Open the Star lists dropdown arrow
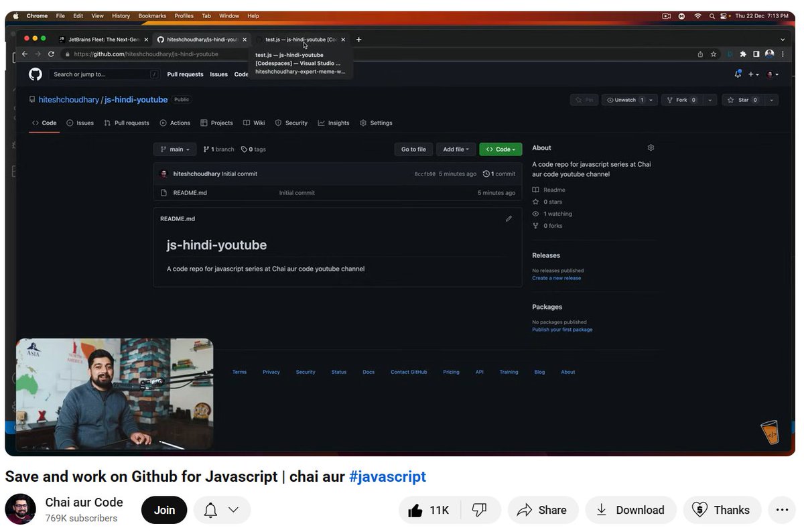This screenshot has width=804, height=532. click(772, 100)
